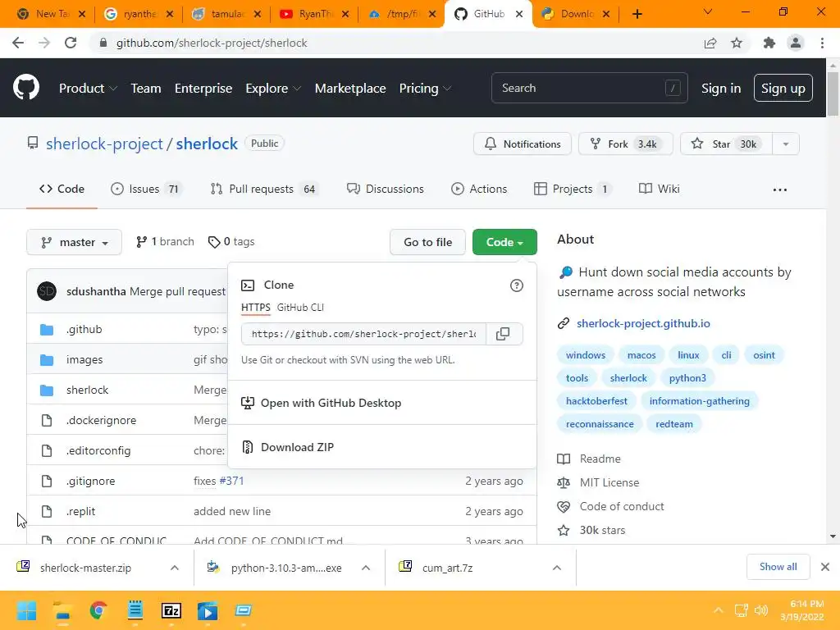Expand python-3.10.3 exe download options

click(x=366, y=568)
